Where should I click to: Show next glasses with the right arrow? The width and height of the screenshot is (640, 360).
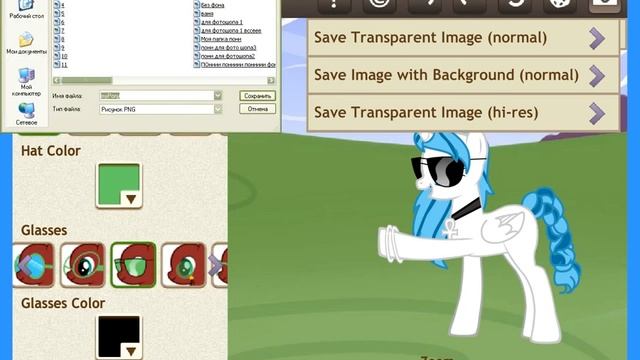click(x=215, y=266)
